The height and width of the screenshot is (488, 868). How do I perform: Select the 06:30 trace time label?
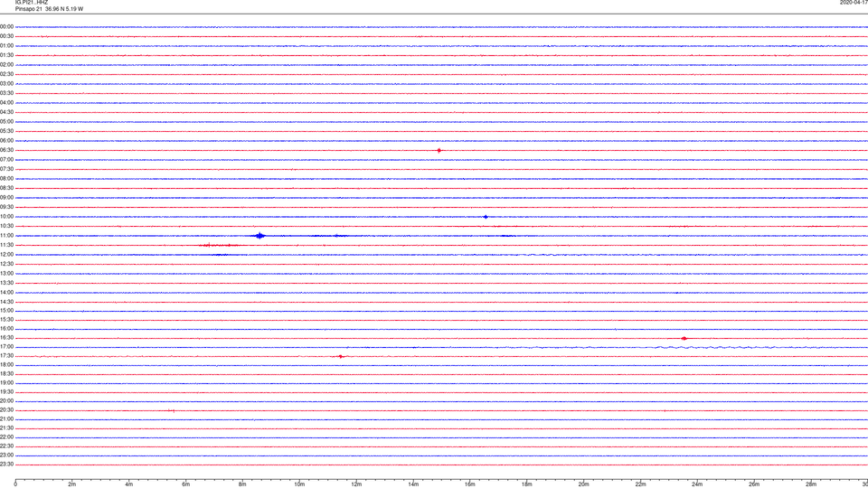coord(6,150)
